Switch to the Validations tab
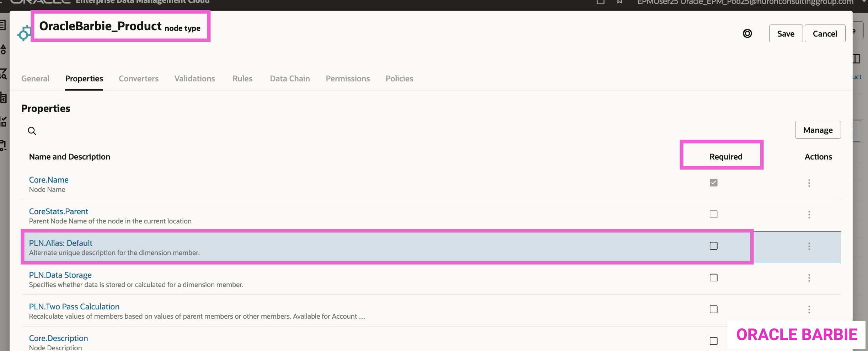 (x=194, y=79)
